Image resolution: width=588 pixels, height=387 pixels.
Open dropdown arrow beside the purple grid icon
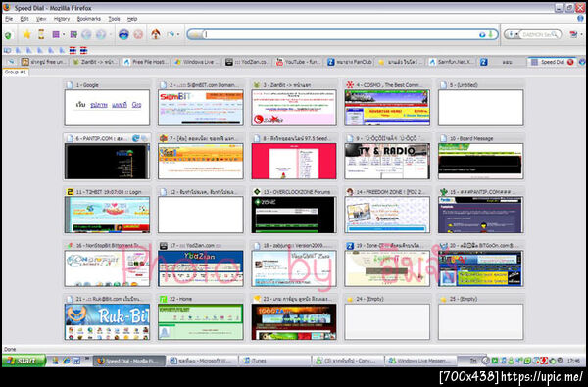coord(64,35)
